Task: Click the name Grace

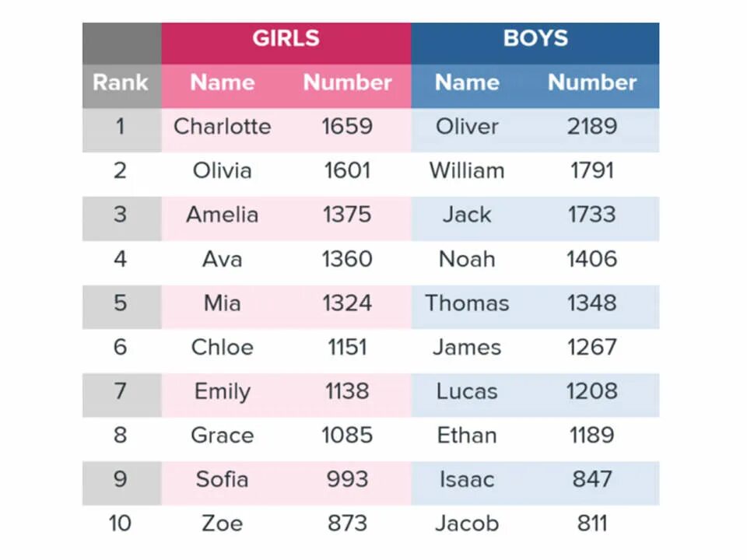Action: [223, 436]
